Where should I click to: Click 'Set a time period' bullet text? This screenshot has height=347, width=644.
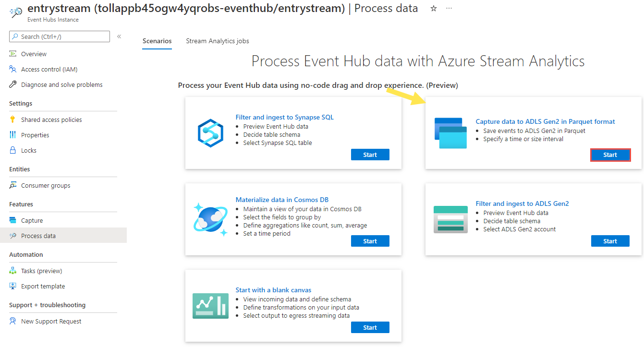coord(267,233)
